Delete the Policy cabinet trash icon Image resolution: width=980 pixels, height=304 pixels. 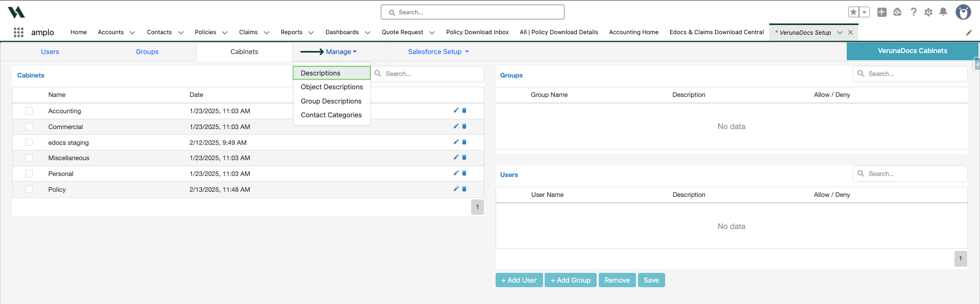464,189
